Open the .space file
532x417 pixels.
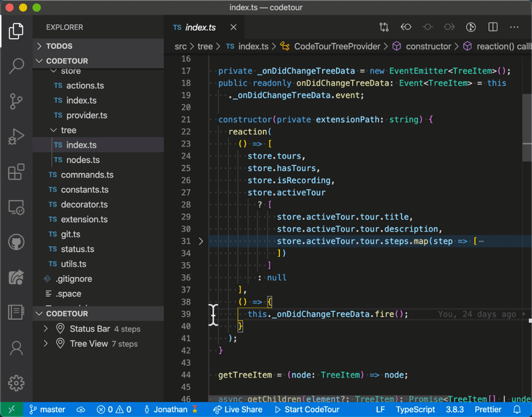pos(99,294)
